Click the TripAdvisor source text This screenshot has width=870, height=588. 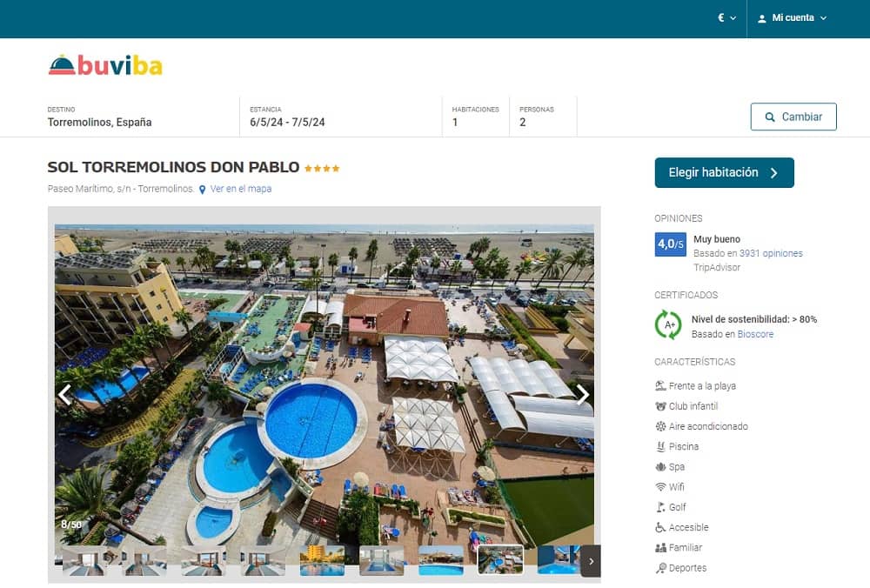point(717,267)
